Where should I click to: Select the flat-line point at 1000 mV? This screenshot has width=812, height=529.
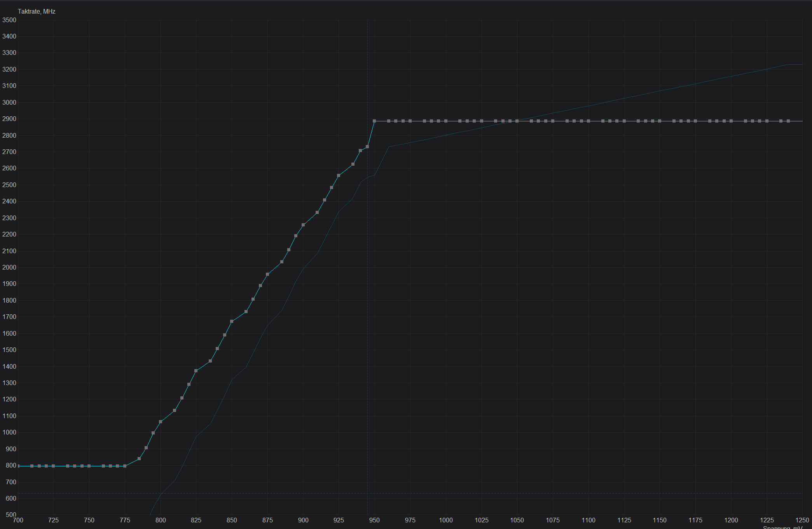pyautogui.click(x=446, y=121)
